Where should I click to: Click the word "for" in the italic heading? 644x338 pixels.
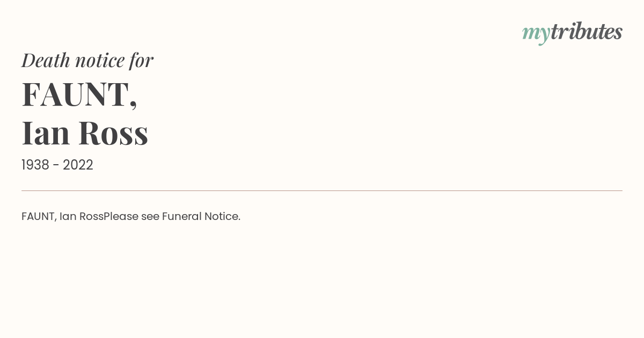click(141, 60)
